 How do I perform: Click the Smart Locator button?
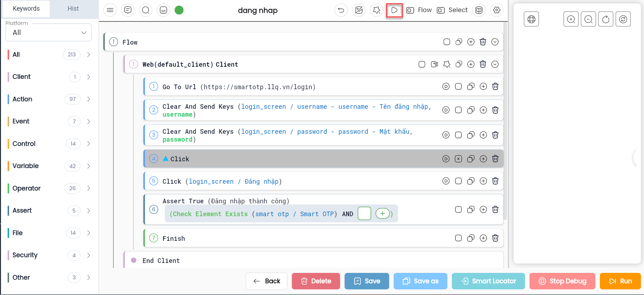click(488, 281)
